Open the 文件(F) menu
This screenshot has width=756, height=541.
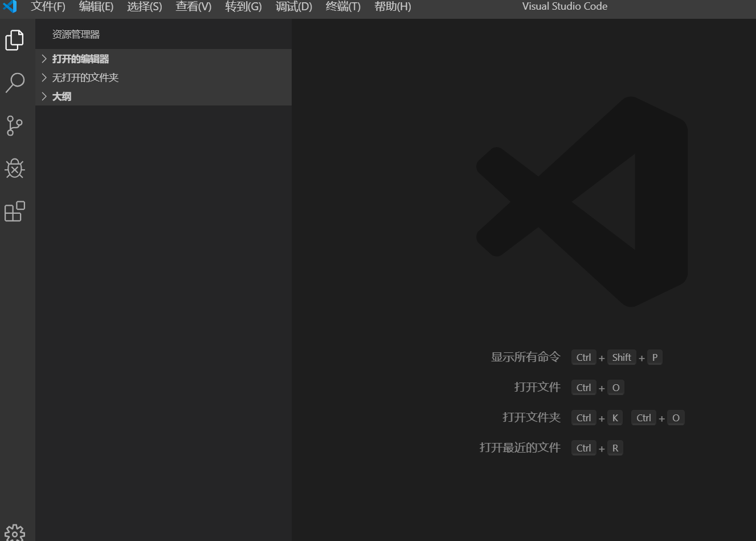[x=48, y=7]
